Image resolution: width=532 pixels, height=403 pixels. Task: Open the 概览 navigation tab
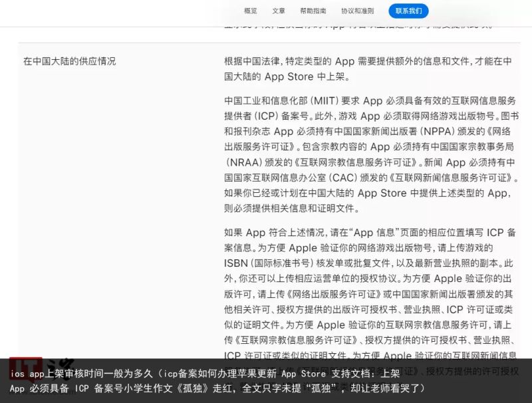251,11
